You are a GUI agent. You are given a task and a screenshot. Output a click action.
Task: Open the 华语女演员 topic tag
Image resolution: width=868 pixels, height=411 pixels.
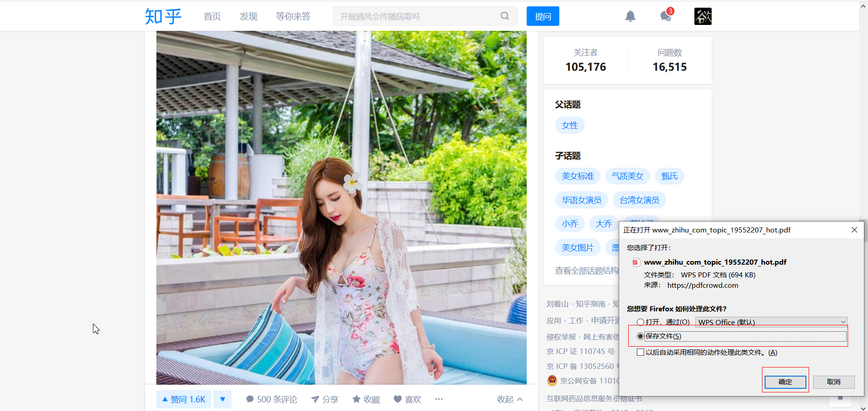(582, 200)
